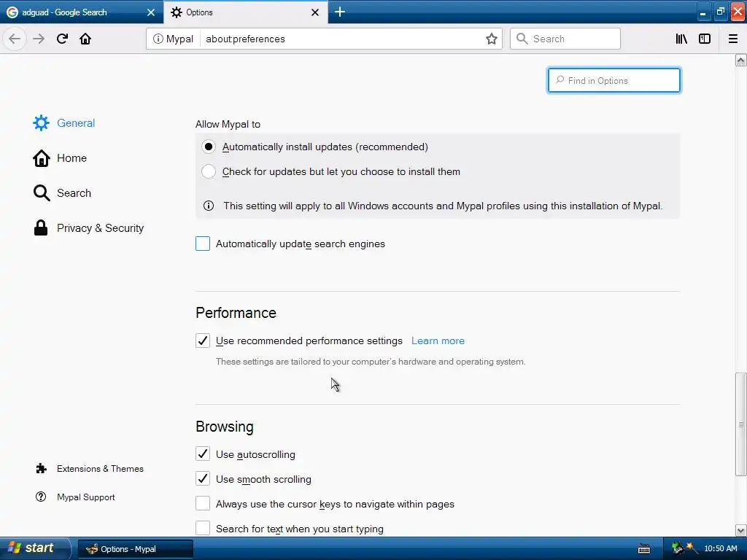
Task: Open Privacy & Security category
Action: click(x=88, y=228)
